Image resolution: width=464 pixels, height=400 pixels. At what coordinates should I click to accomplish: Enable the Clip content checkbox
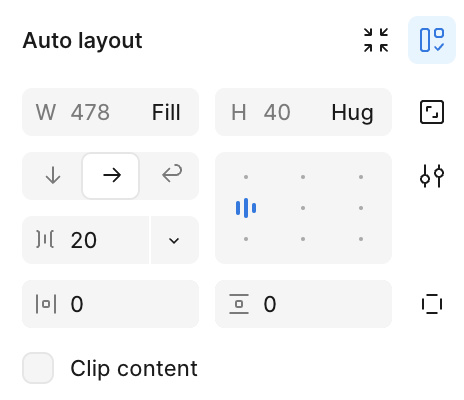38,368
